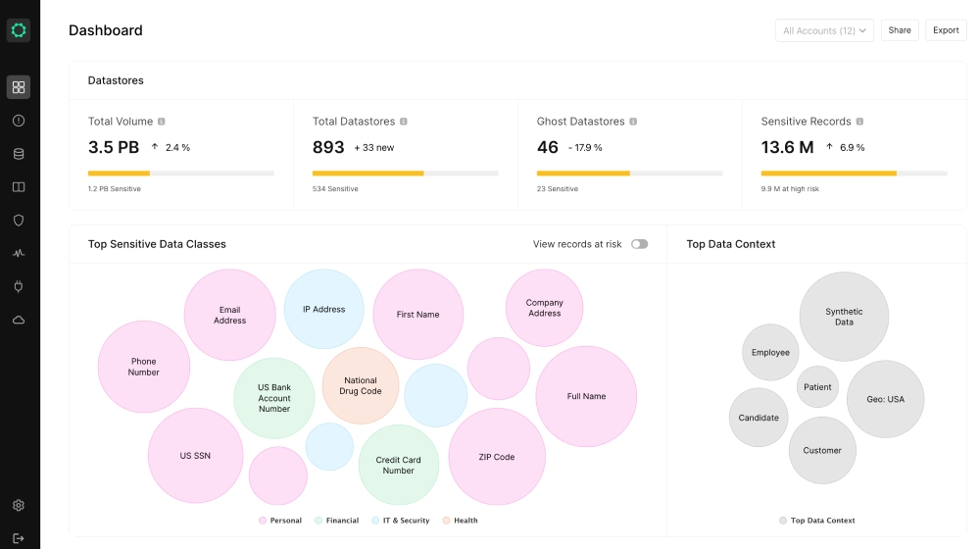The height and width of the screenshot is (549, 980).
Task: Open the plug integrations icon in sidebar
Action: (x=19, y=286)
